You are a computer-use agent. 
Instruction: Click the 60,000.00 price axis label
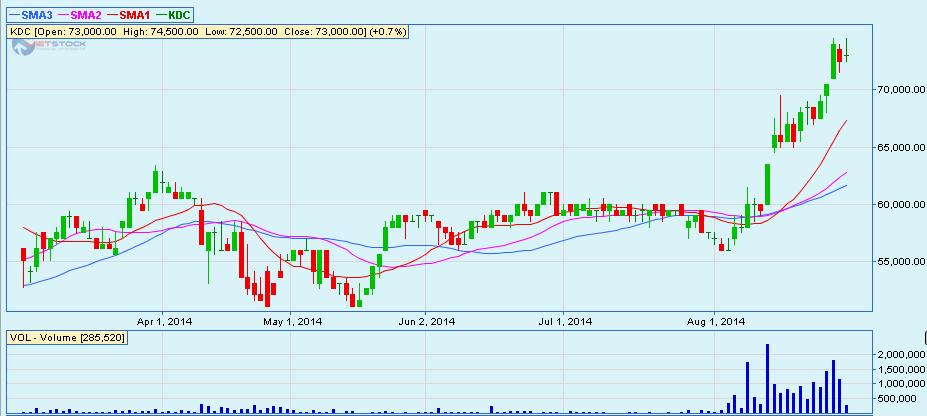point(894,204)
